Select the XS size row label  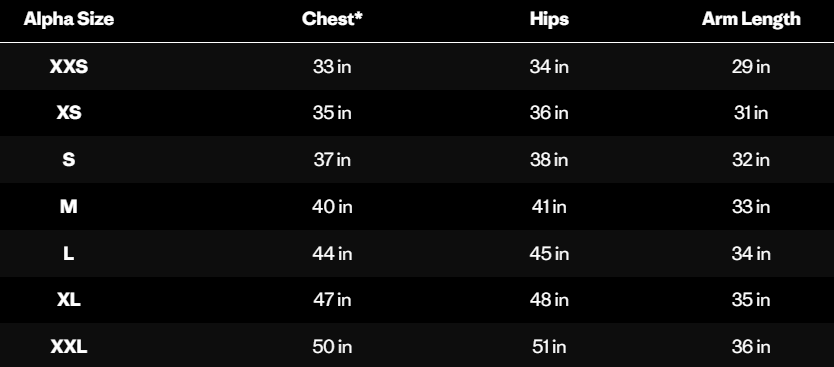point(69,113)
